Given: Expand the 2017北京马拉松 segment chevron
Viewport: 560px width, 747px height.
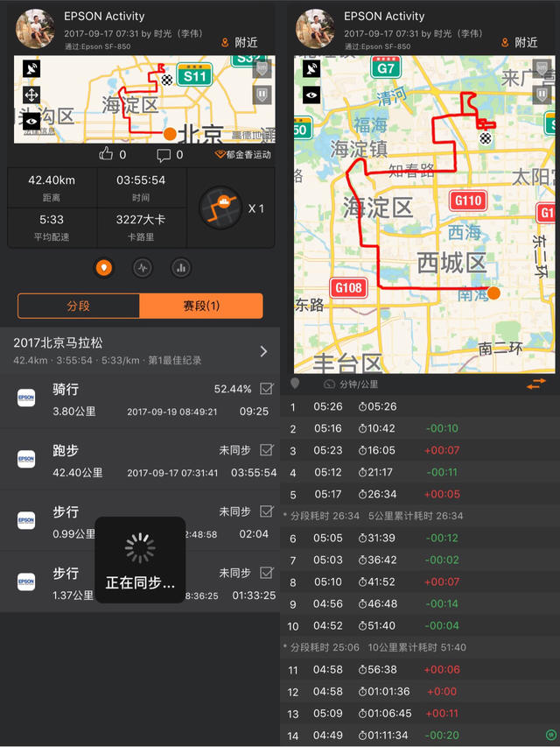Looking at the screenshot, I should (x=263, y=351).
